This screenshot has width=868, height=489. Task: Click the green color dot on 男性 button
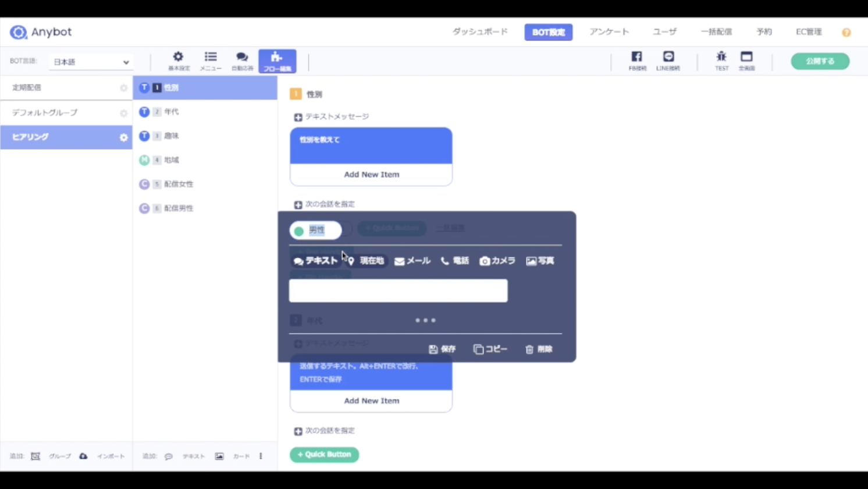299,231
